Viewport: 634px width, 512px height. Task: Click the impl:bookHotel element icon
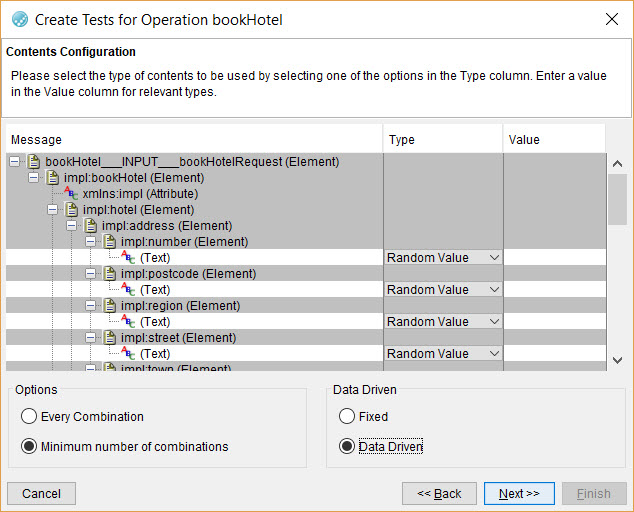tap(52, 178)
